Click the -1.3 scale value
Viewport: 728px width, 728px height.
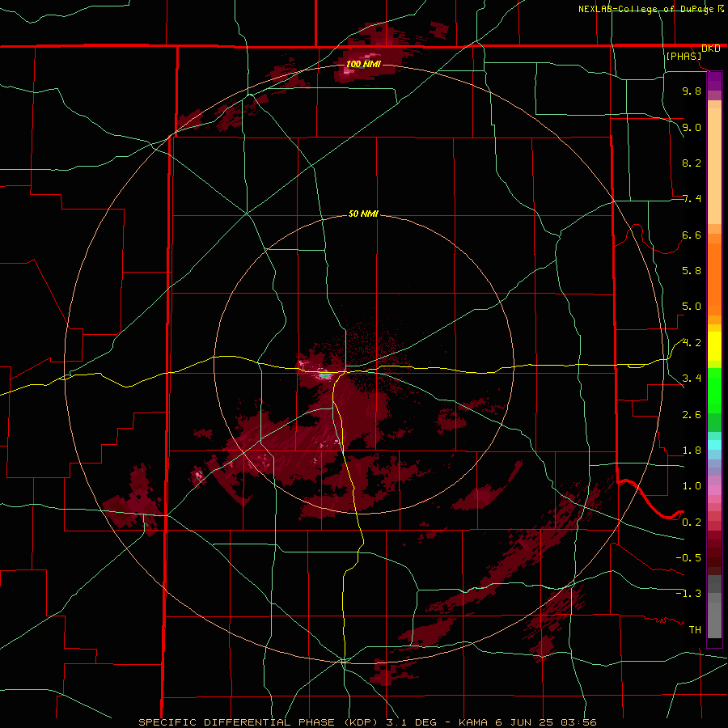click(x=688, y=594)
